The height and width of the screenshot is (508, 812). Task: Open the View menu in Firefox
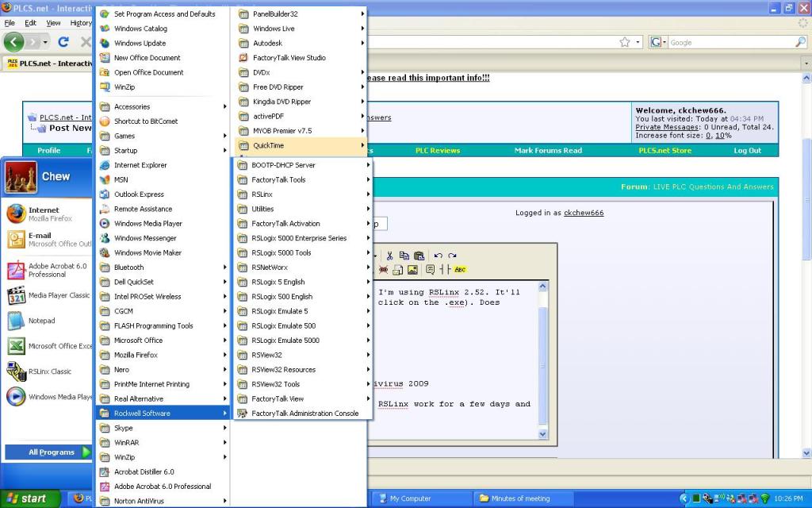53,23
